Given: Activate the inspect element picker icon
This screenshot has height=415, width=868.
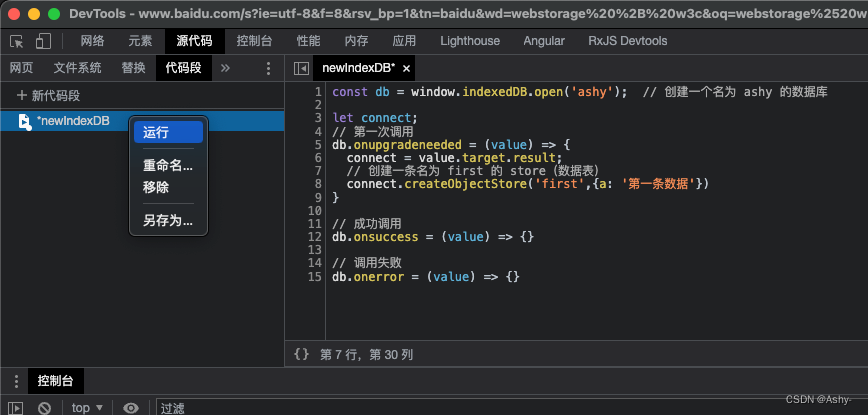Looking at the screenshot, I should (x=17, y=41).
